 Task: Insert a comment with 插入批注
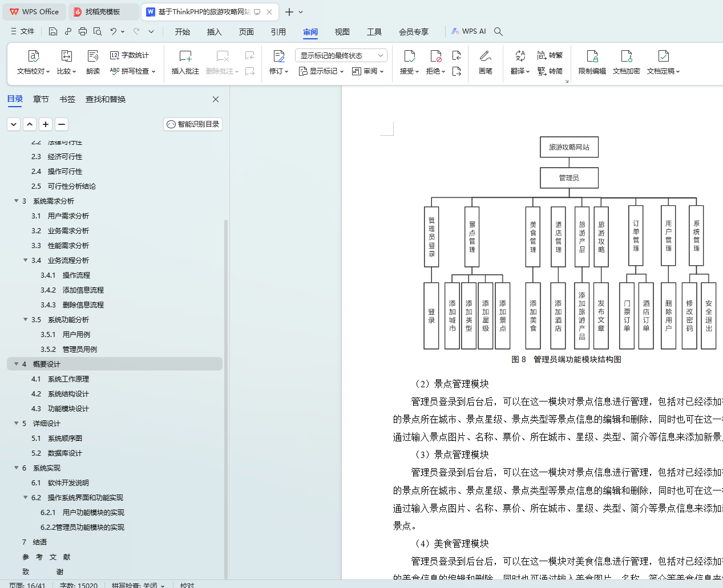(185, 63)
